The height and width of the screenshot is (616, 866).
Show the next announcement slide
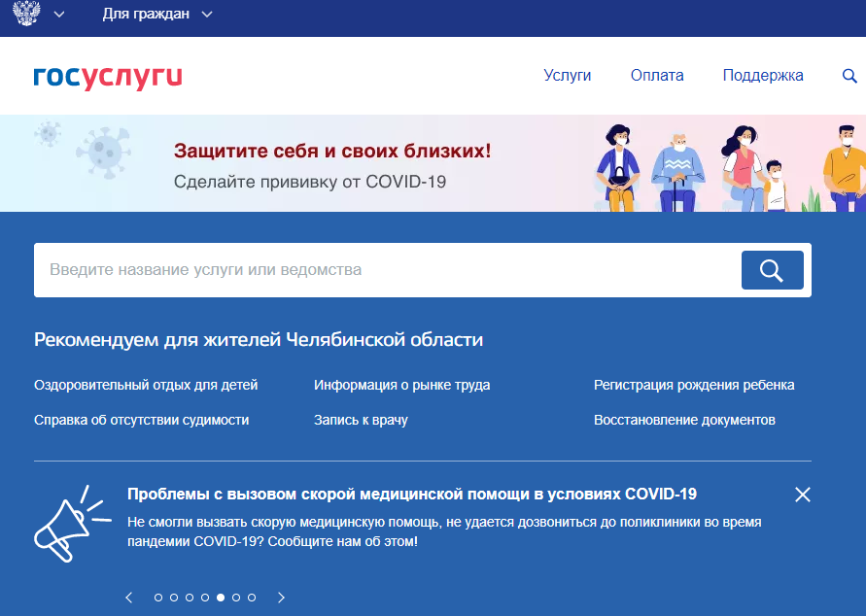(281, 598)
